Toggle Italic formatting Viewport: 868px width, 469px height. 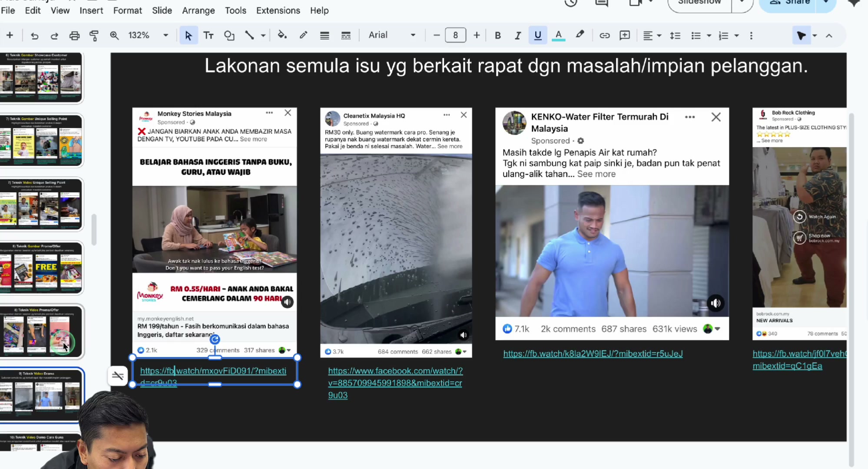point(518,36)
